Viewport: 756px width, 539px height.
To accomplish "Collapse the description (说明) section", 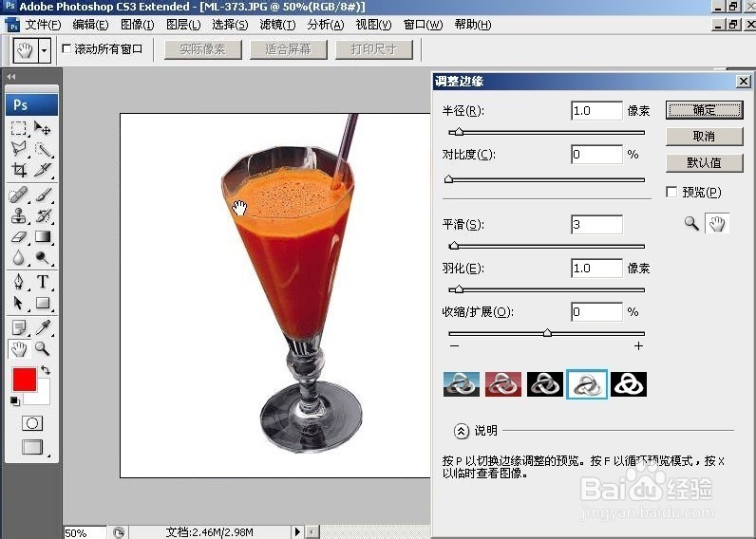I will (461, 431).
